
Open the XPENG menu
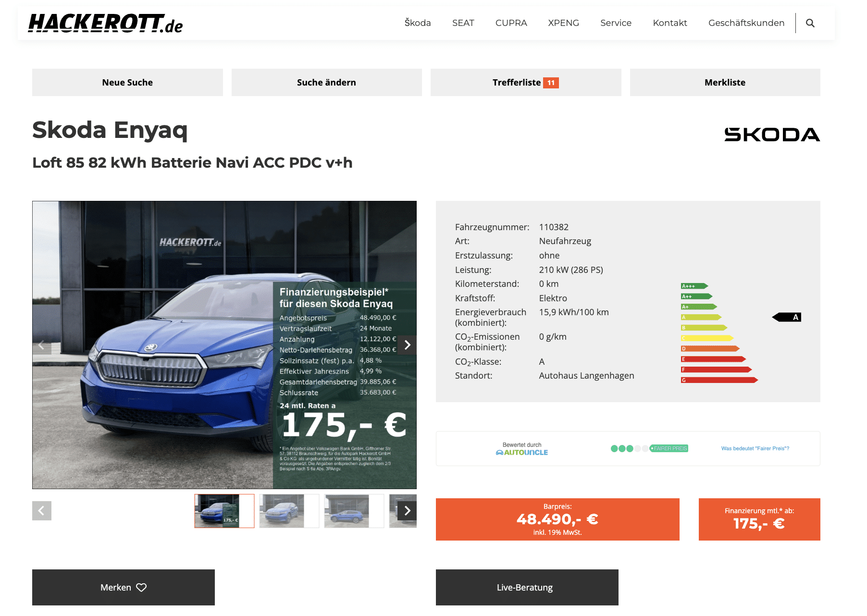[564, 23]
